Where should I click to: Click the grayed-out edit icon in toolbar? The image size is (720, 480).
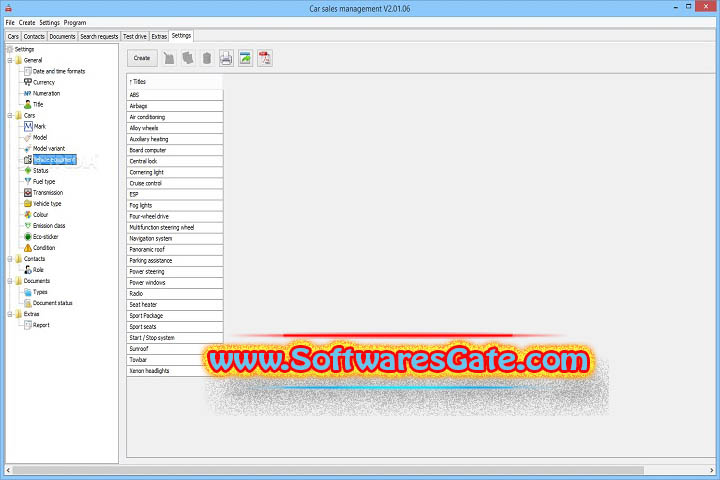[169, 58]
